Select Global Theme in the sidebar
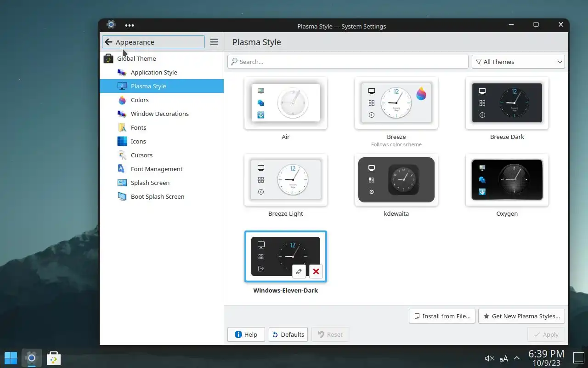588x368 pixels. 162,58
